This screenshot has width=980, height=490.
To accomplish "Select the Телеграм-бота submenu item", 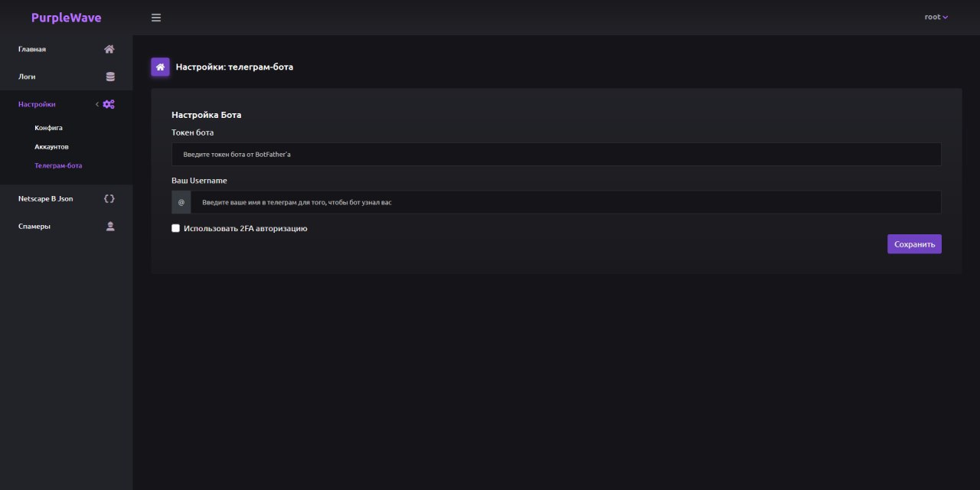I will [58, 165].
